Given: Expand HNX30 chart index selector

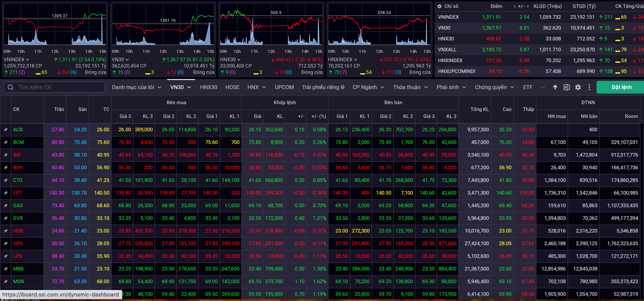Looking at the screenshot, I should pyautogui.click(x=239, y=60).
